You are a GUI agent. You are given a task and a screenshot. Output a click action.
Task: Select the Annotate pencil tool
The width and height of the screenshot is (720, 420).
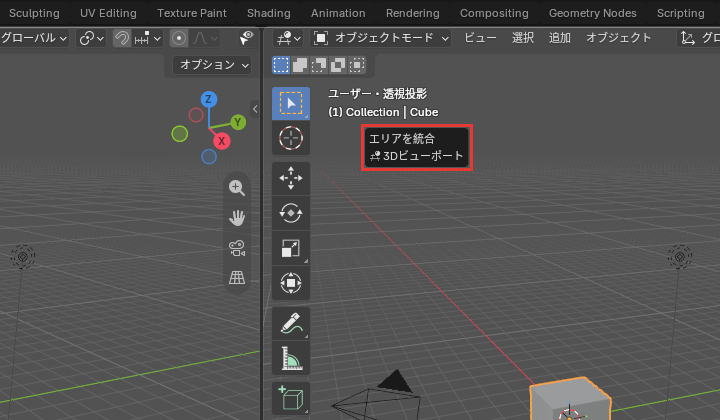(x=291, y=324)
